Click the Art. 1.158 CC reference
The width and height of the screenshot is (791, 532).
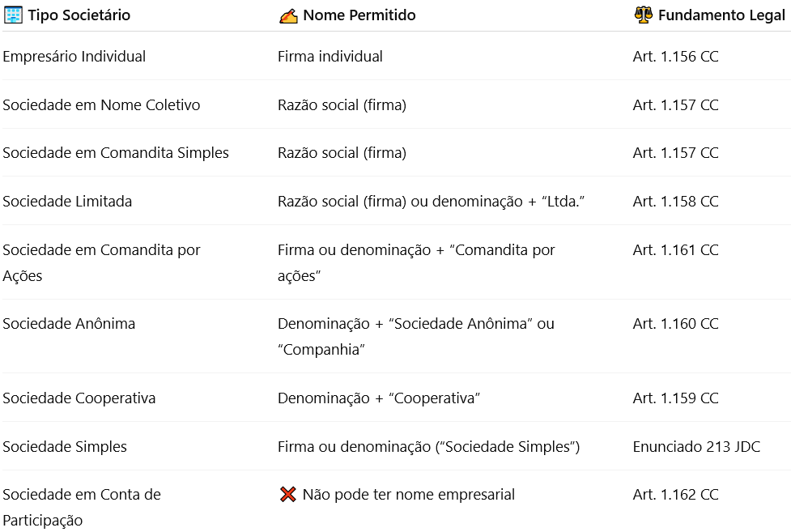(x=675, y=202)
